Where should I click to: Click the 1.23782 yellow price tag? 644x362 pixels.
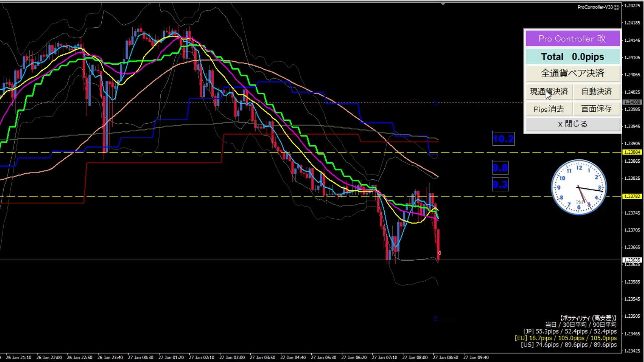click(x=632, y=196)
